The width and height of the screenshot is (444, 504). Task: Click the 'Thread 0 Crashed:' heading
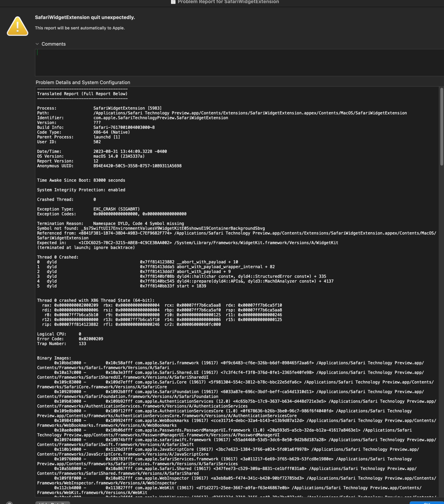click(x=58, y=257)
